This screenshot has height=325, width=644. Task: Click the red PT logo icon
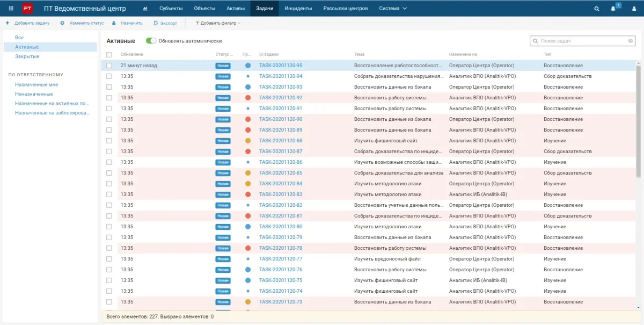(27, 9)
